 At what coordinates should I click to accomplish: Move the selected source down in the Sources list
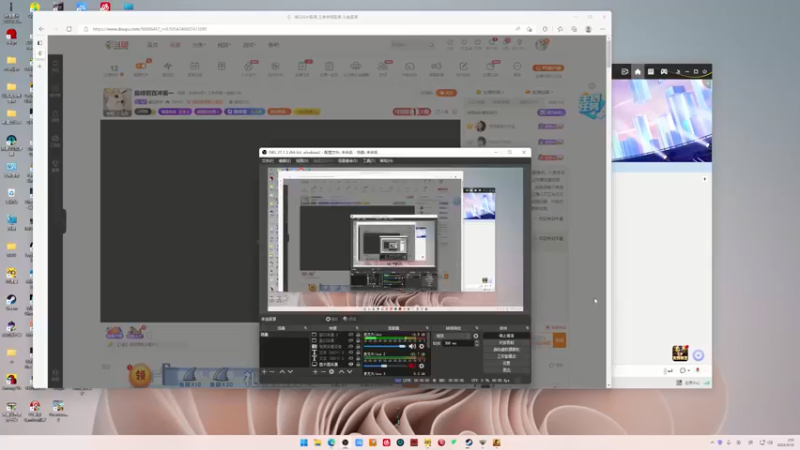pos(349,371)
